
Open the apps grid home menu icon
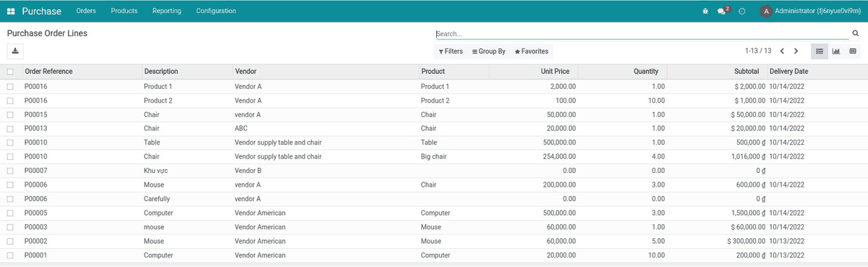click(x=11, y=11)
